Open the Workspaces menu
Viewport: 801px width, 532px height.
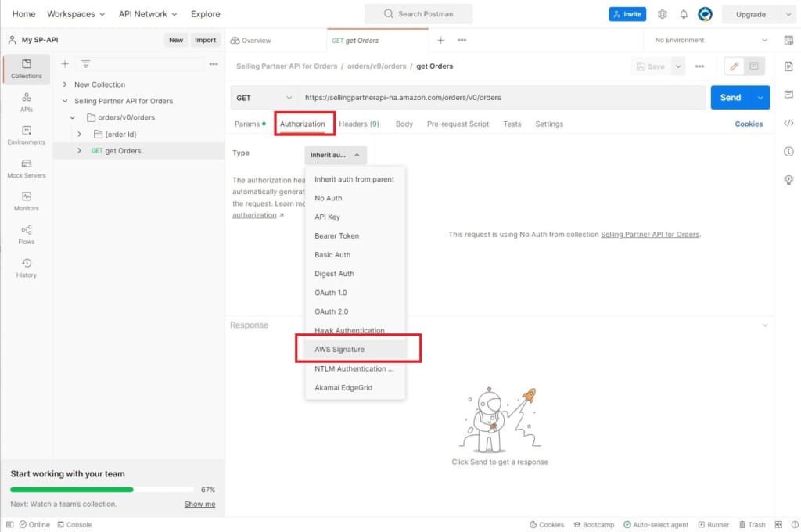pos(76,14)
